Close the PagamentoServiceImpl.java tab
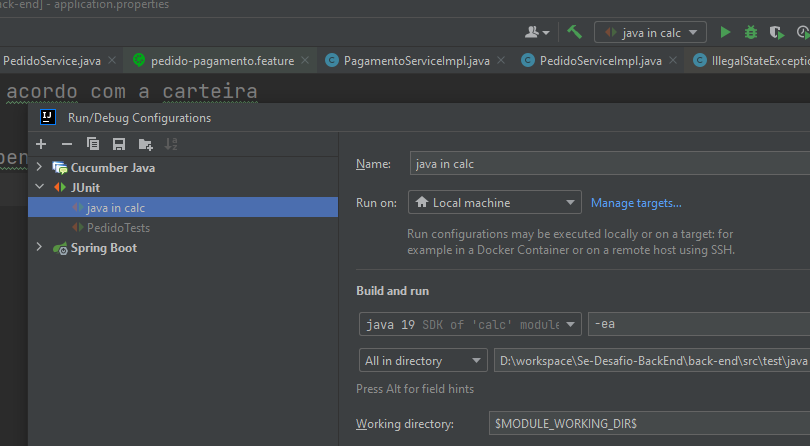Viewport: 810px width, 446px height. tap(501, 60)
